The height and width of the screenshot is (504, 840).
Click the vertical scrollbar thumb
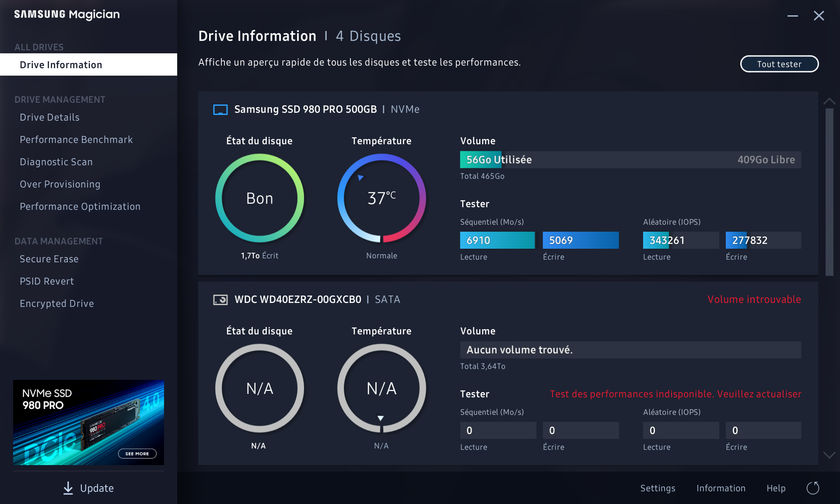tap(829, 192)
